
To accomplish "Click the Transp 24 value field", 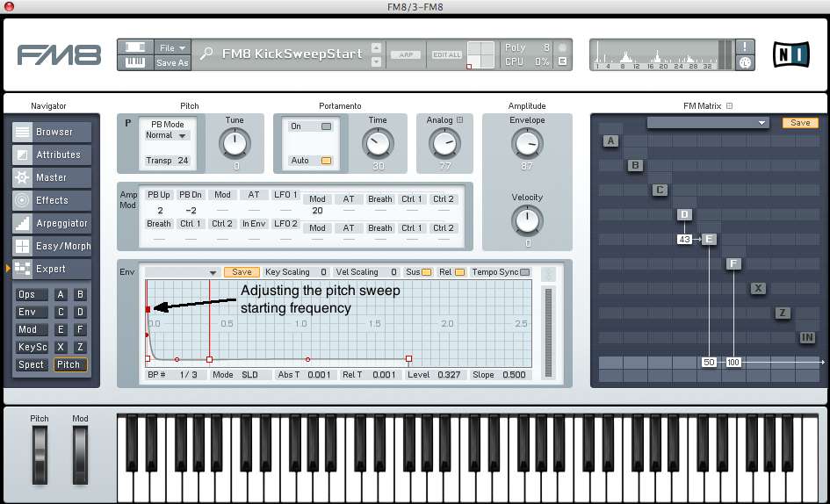I will (x=167, y=161).
